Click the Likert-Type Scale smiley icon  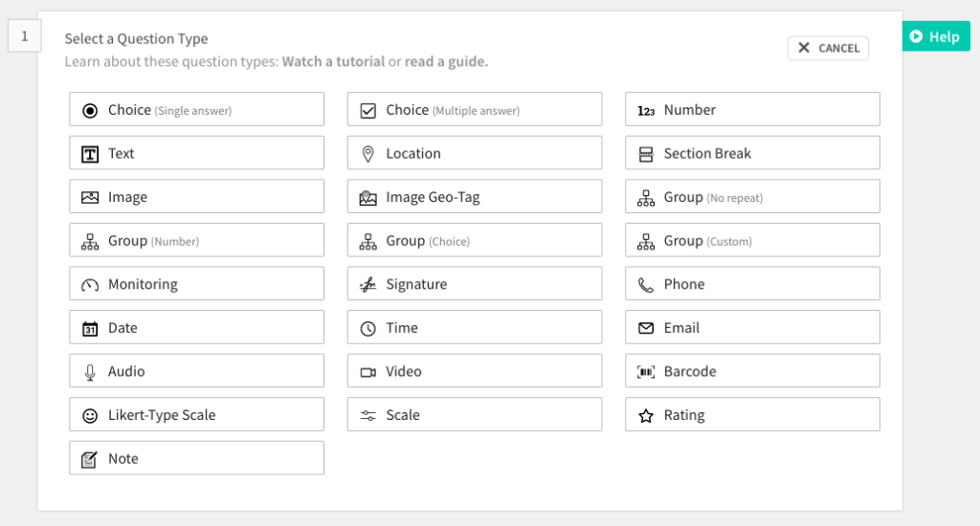click(x=90, y=416)
